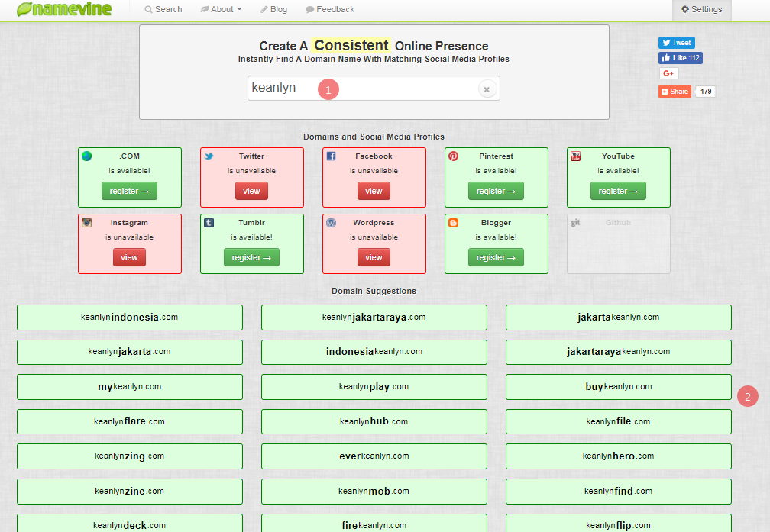
Task: View the Facebook profile
Action: [x=374, y=191]
